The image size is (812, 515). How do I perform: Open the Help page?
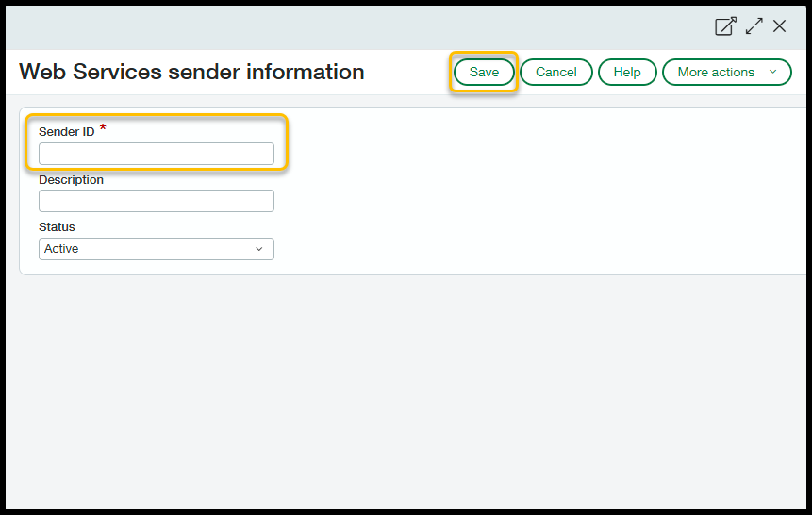click(627, 73)
